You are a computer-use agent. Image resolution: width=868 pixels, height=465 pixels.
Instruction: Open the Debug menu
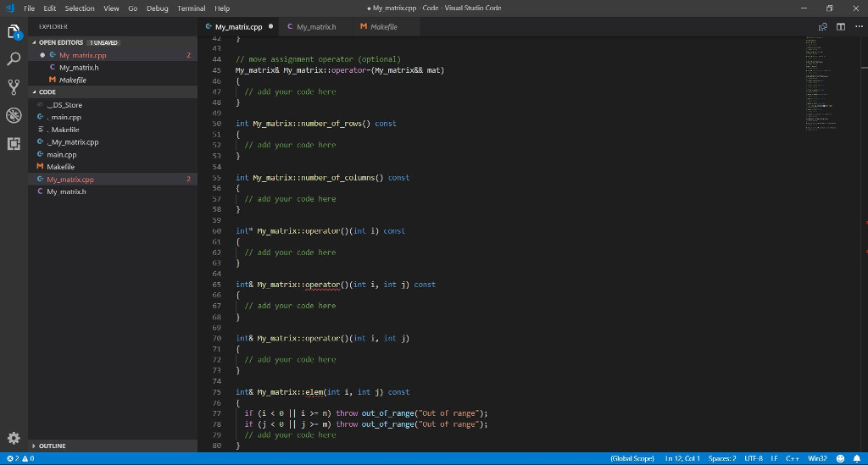click(157, 8)
